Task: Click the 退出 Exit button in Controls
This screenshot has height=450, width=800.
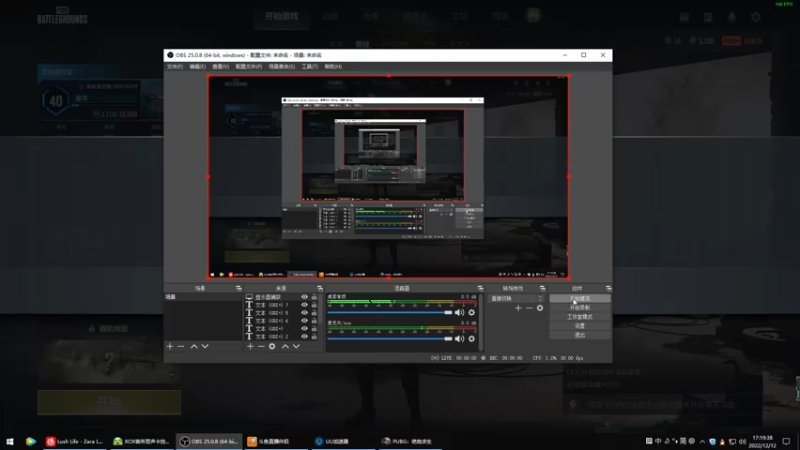Action: point(580,335)
